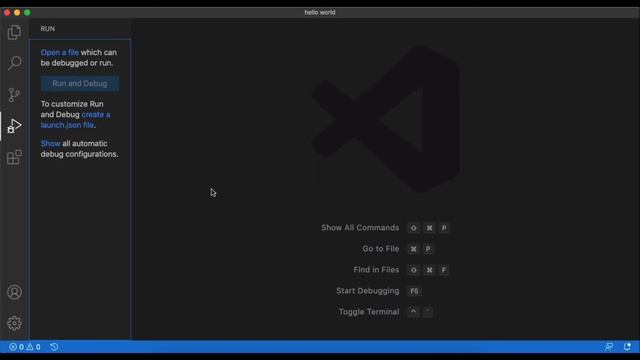
Task: Click the Run and Debug button
Action: pyautogui.click(x=80, y=83)
